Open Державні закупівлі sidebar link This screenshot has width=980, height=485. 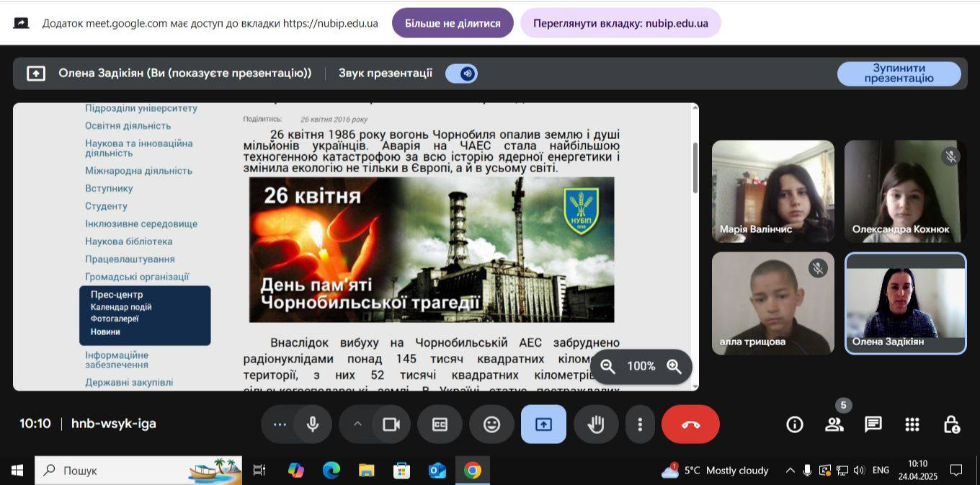(129, 383)
